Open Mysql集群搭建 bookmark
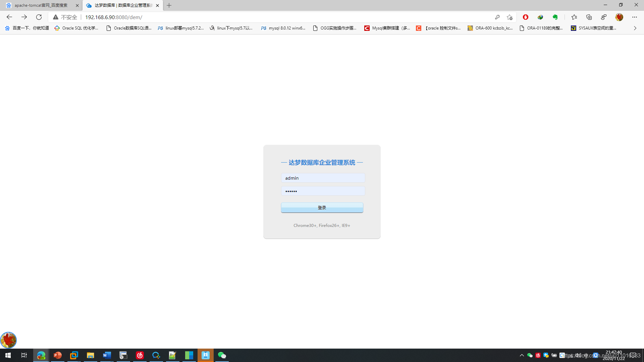The image size is (644, 362). click(x=387, y=28)
